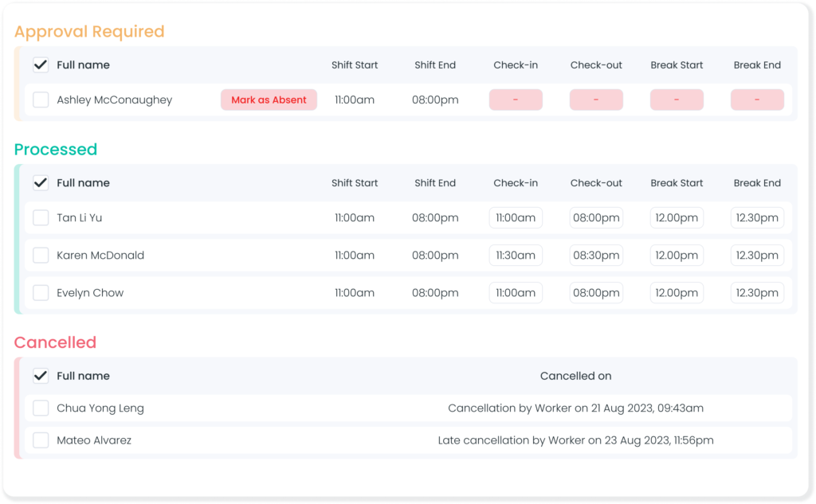Image resolution: width=816 pixels, height=504 pixels.
Task: Mark Chua Yong Leng's checkbox
Action: click(41, 408)
